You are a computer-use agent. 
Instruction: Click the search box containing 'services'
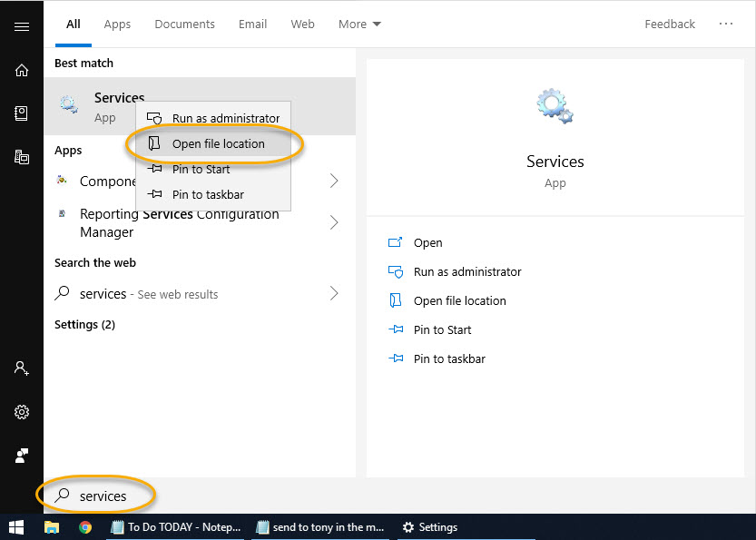pyautogui.click(x=200, y=496)
